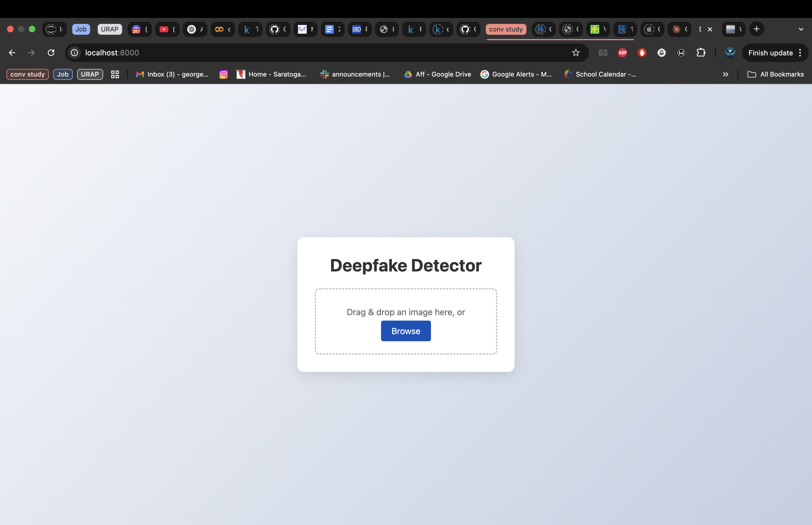Image resolution: width=812 pixels, height=525 pixels.
Task: Click the reload page icon
Action: [x=51, y=52]
